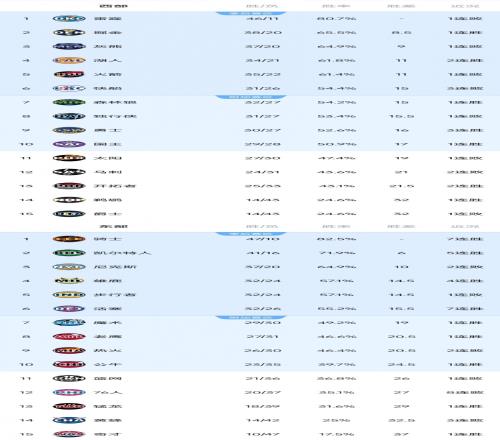Click the 82.5% win rate cell
The height and width of the screenshot is (440, 500).
[x=336, y=239]
